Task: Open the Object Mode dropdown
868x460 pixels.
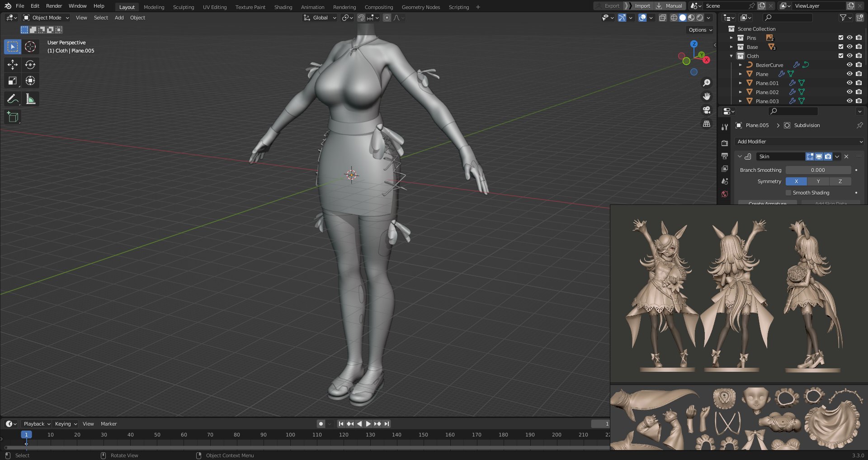Action: click(x=45, y=18)
